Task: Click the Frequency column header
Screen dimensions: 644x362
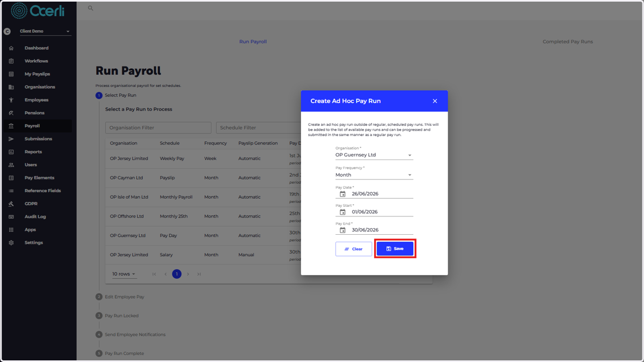Action: [x=215, y=143]
